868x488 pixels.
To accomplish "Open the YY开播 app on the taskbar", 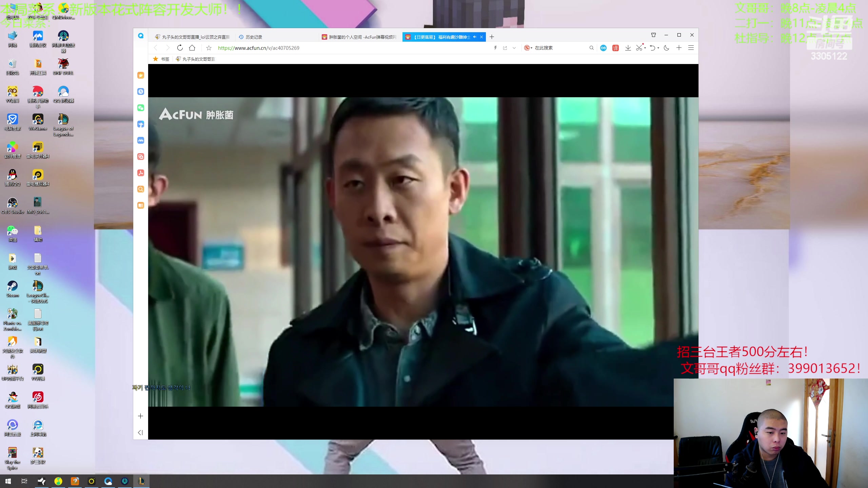I will coord(92,481).
